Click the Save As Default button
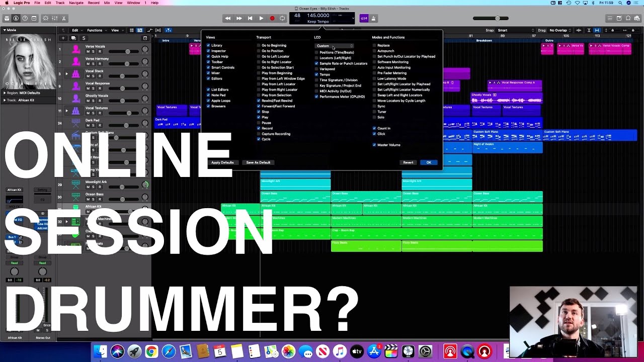The image size is (644, 362). (258, 162)
